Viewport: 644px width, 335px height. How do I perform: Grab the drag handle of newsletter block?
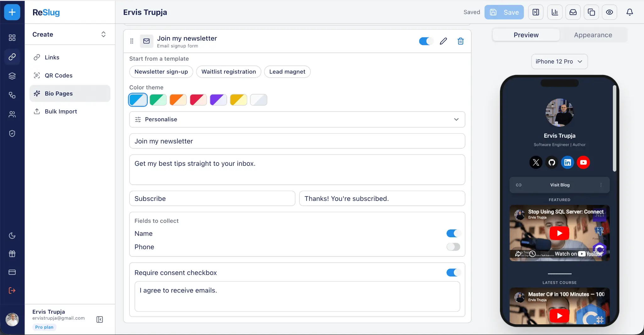click(132, 41)
